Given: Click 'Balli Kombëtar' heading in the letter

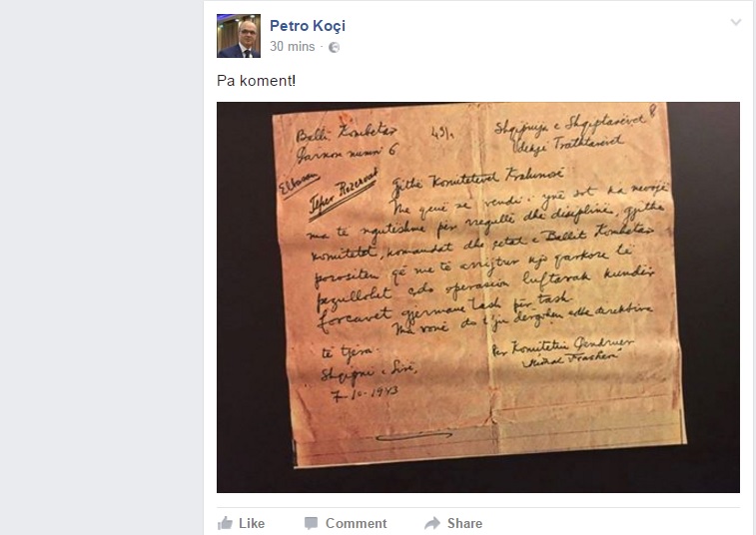Looking at the screenshot, I should click(347, 133).
